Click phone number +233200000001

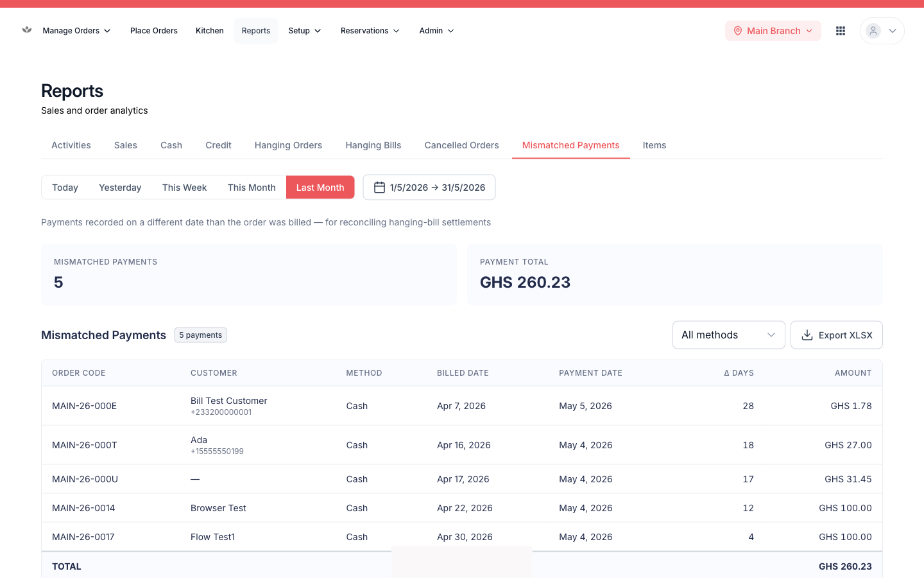pos(221,412)
